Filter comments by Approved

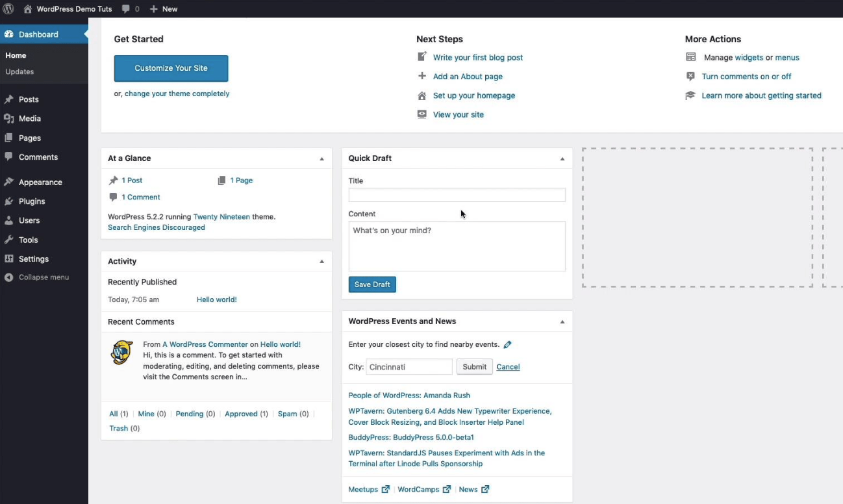(x=241, y=414)
